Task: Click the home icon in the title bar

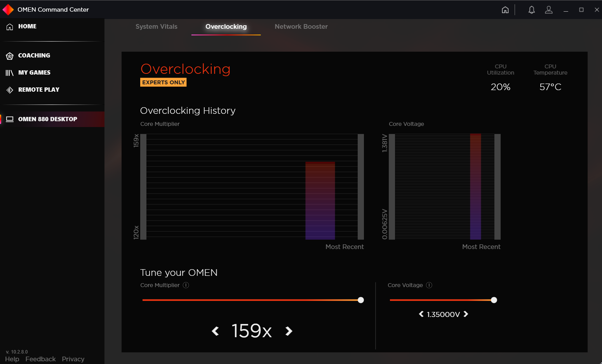Action: click(x=505, y=9)
